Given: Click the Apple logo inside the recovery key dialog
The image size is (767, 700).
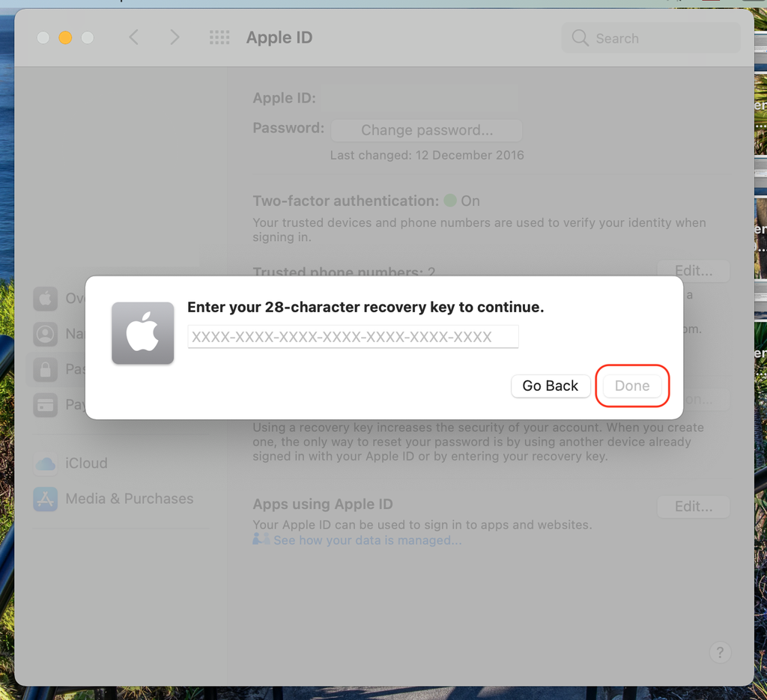Looking at the screenshot, I should 142,332.
